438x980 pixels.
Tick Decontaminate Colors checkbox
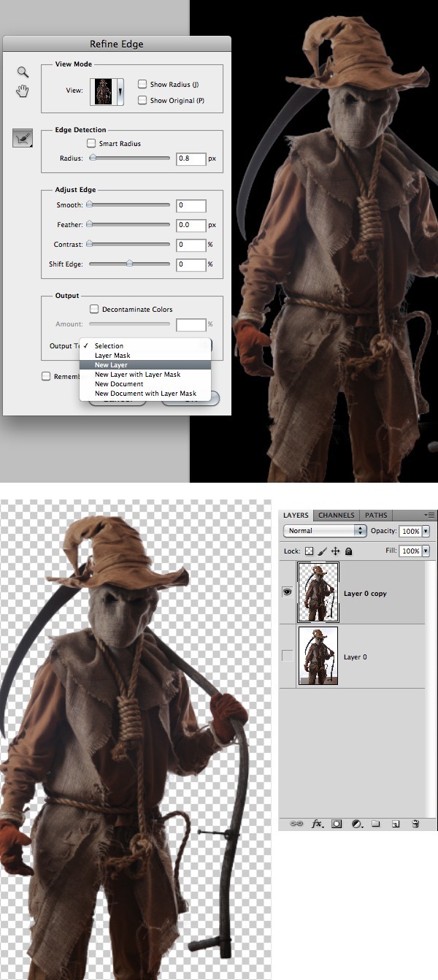tap(93, 310)
